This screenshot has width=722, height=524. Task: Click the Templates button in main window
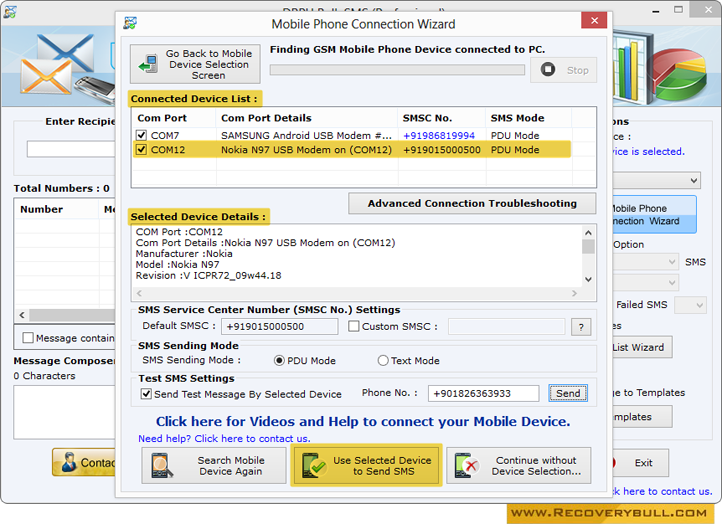click(642, 417)
